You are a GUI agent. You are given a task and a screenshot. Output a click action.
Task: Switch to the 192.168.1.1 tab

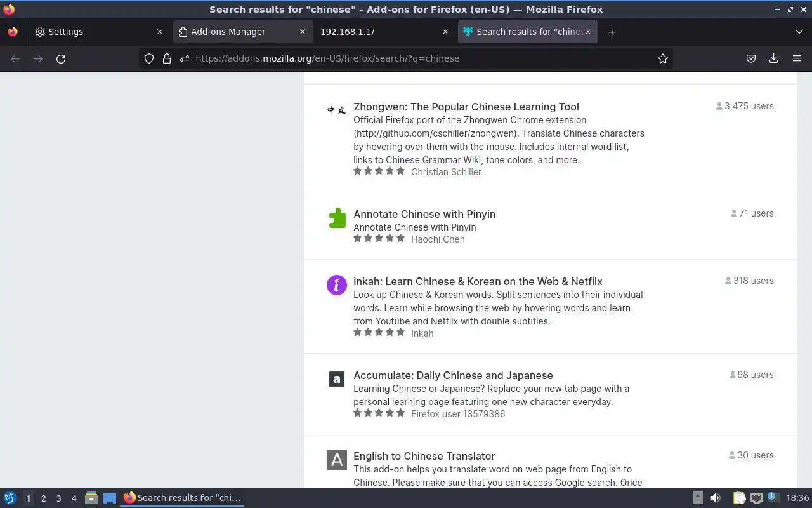click(385, 32)
